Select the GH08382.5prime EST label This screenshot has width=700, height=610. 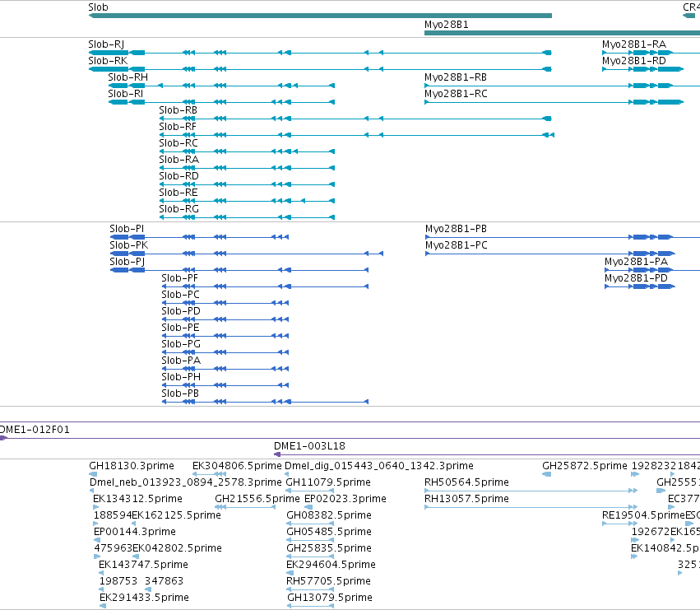point(329,515)
